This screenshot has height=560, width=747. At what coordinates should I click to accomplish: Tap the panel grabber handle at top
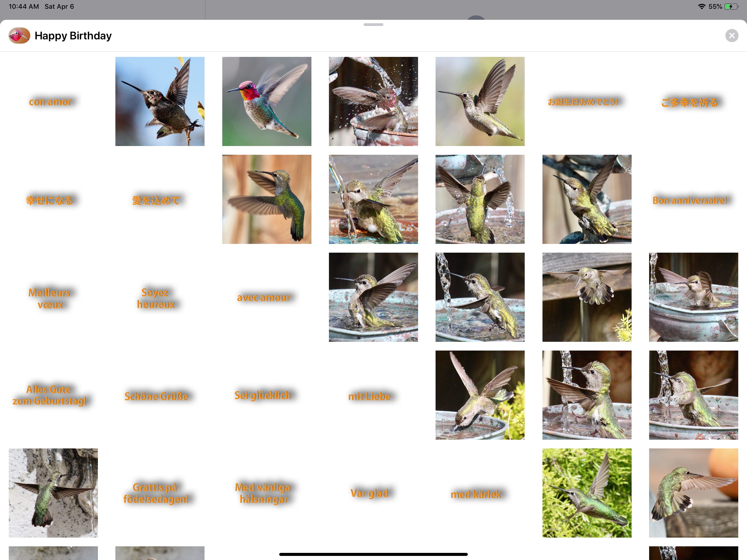click(x=373, y=25)
